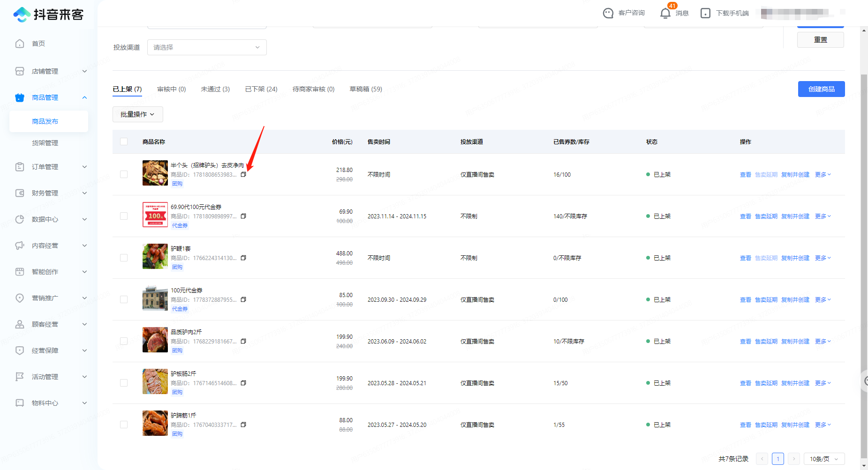The width and height of the screenshot is (868, 470).
Task: Switch to the 已下架 (24) tab
Action: [x=261, y=89]
